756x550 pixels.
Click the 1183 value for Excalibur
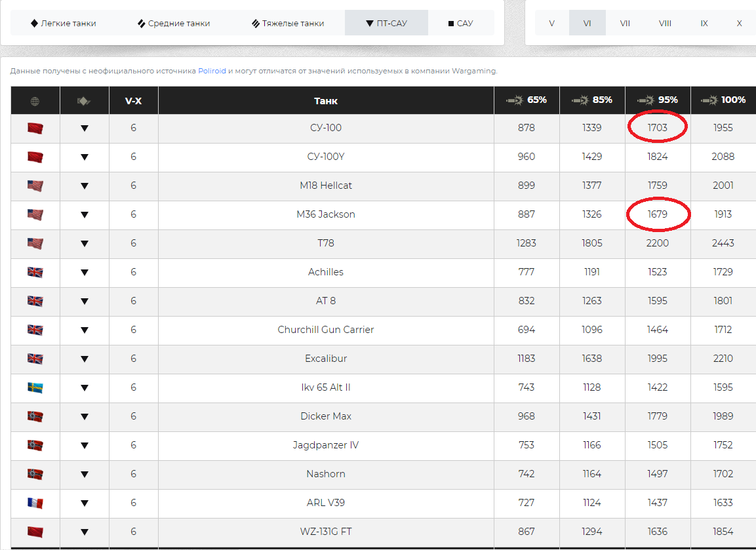pos(527,359)
